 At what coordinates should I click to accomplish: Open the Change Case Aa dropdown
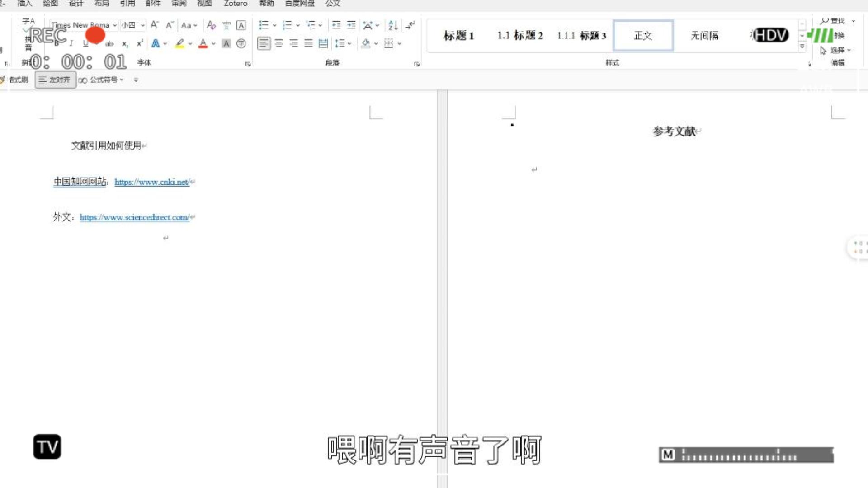click(x=189, y=25)
